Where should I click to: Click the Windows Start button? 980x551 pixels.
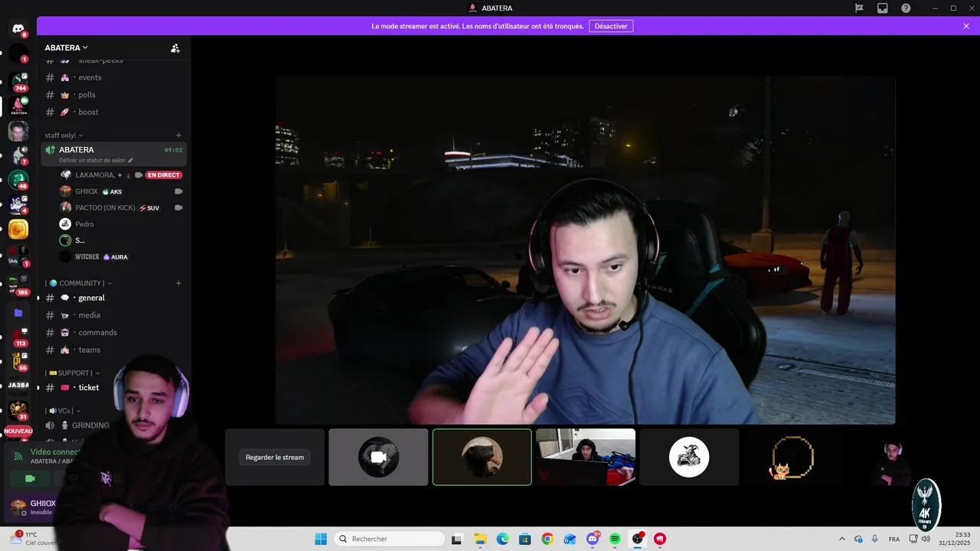[x=321, y=539]
